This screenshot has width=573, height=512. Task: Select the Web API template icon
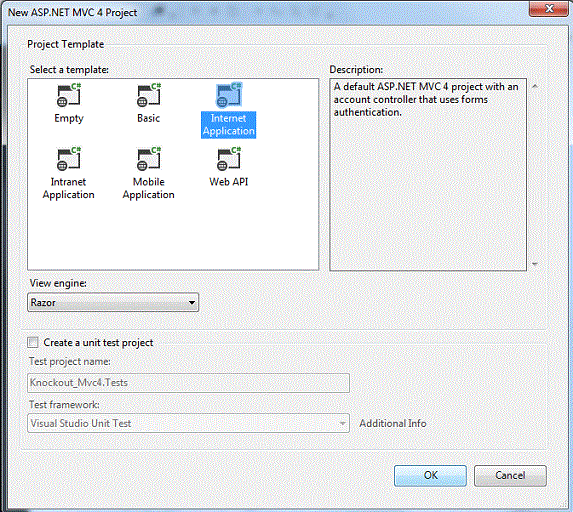(x=229, y=159)
